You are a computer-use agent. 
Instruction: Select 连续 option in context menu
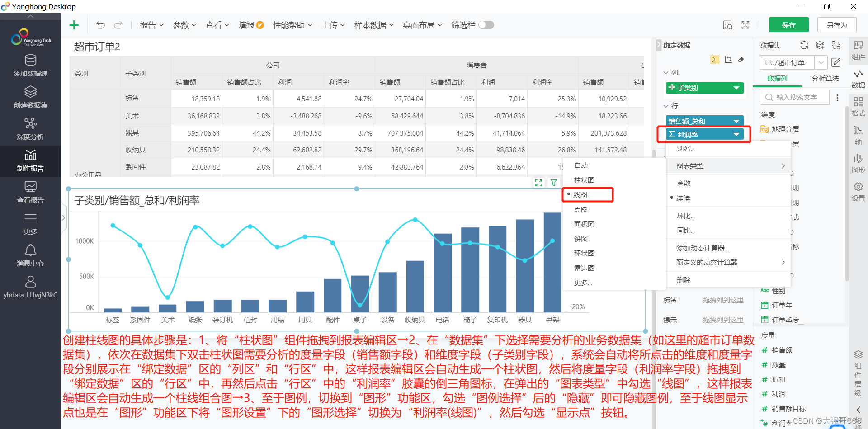(683, 198)
